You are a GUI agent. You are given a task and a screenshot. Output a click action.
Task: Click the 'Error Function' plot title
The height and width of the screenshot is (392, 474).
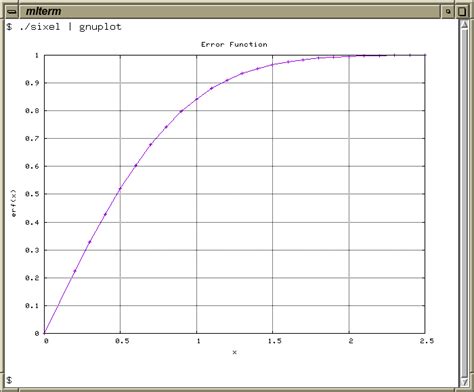(x=234, y=44)
